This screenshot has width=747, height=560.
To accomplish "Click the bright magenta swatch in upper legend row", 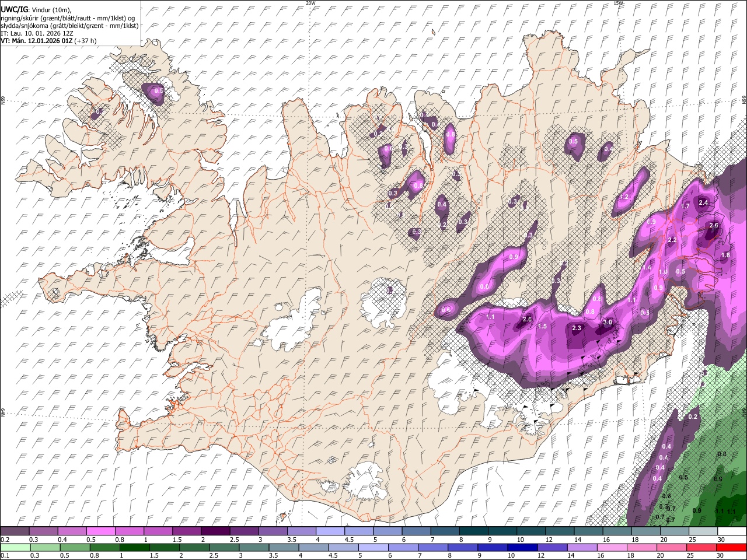I will tap(100, 531).
